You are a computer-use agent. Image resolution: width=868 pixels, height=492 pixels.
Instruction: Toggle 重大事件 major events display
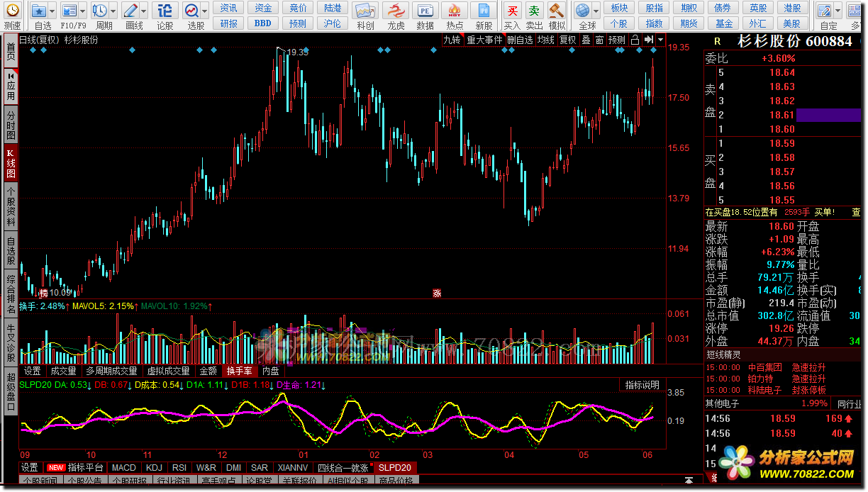(x=484, y=40)
